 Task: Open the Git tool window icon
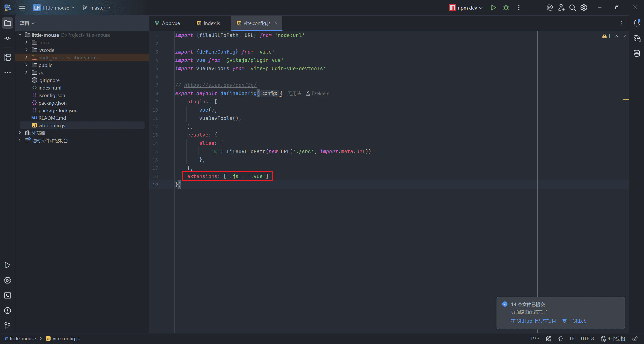pyautogui.click(x=8, y=326)
